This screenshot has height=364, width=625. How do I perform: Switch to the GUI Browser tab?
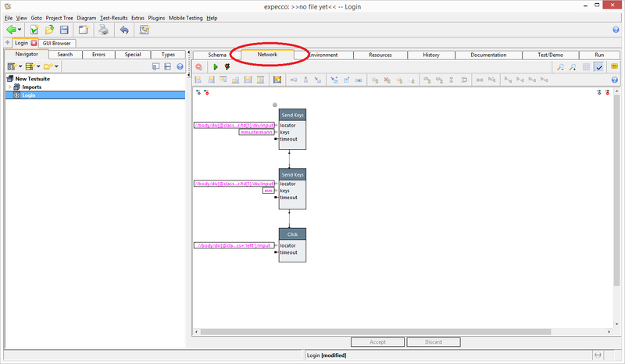58,43
